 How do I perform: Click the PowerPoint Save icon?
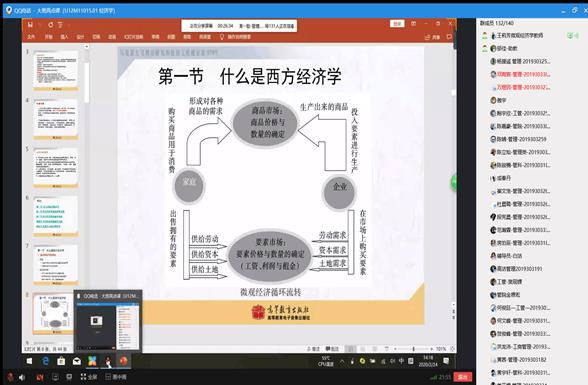(30, 25)
